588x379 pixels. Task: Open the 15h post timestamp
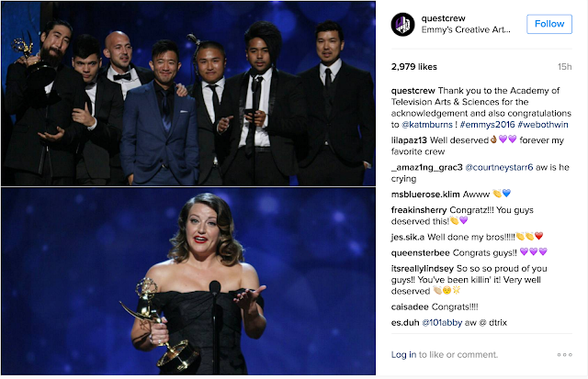tap(564, 67)
